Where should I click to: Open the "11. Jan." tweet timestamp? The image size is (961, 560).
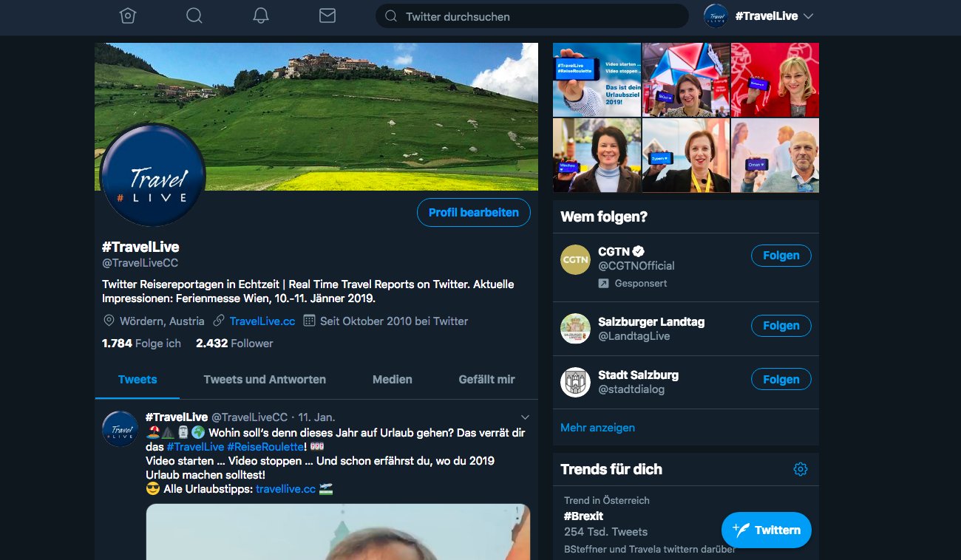pyautogui.click(x=316, y=417)
